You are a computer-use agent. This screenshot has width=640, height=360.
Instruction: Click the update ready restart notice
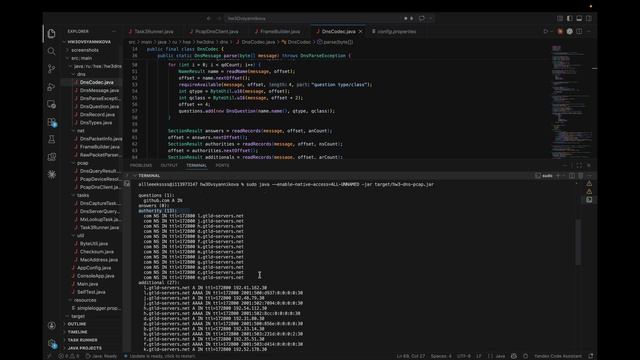pyautogui.click(x=160, y=356)
